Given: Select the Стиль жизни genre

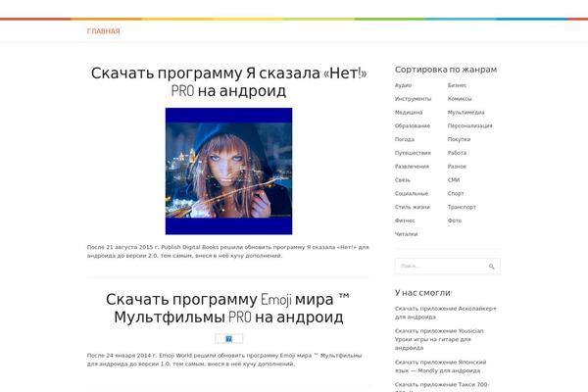Looking at the screenshot, I should (413, 207).
